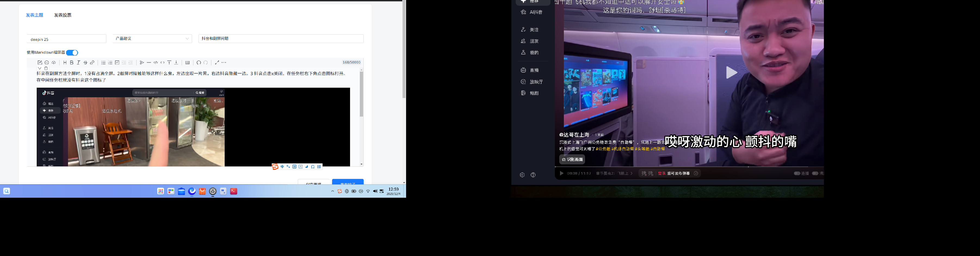This screenshot has height=256, width=980.
Task: Apply italic formatting in the editor
Action: pyautogui.click(x=78, y=62)
